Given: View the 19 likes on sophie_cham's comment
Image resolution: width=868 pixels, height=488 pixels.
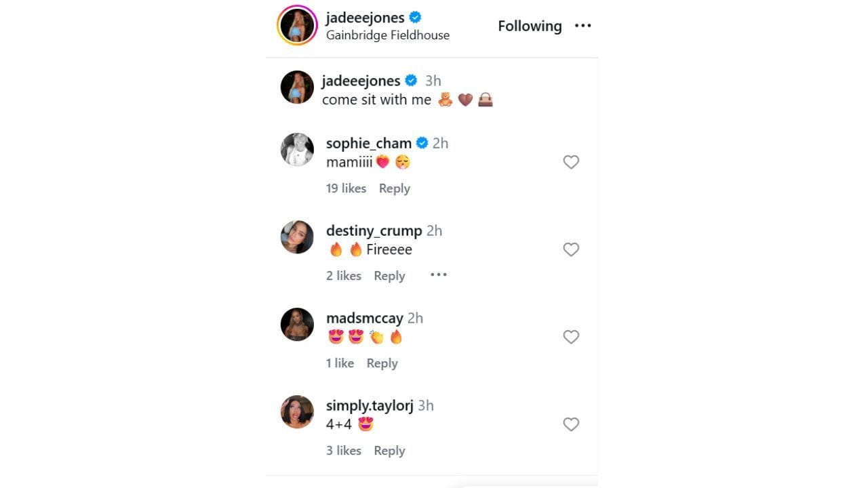Looking at the screenshot, I should coord(346,188).
